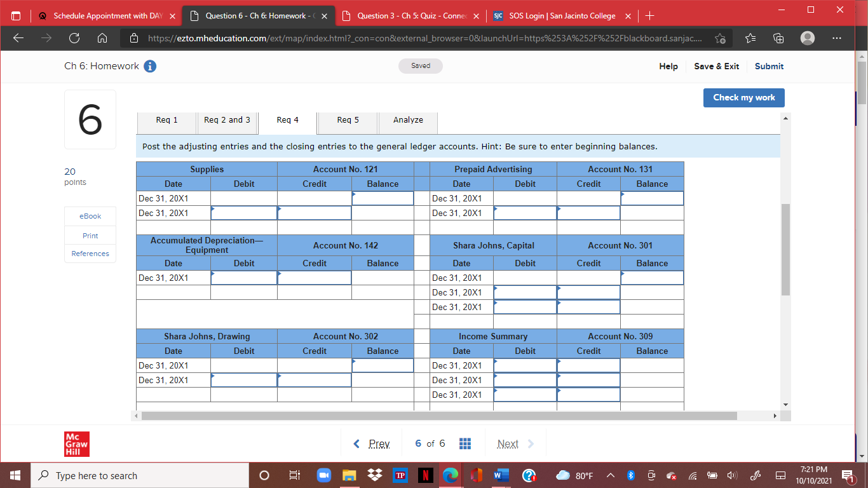Open the Get Help taskbar icon
The image size is (868, 488).
tap(528, 475)
